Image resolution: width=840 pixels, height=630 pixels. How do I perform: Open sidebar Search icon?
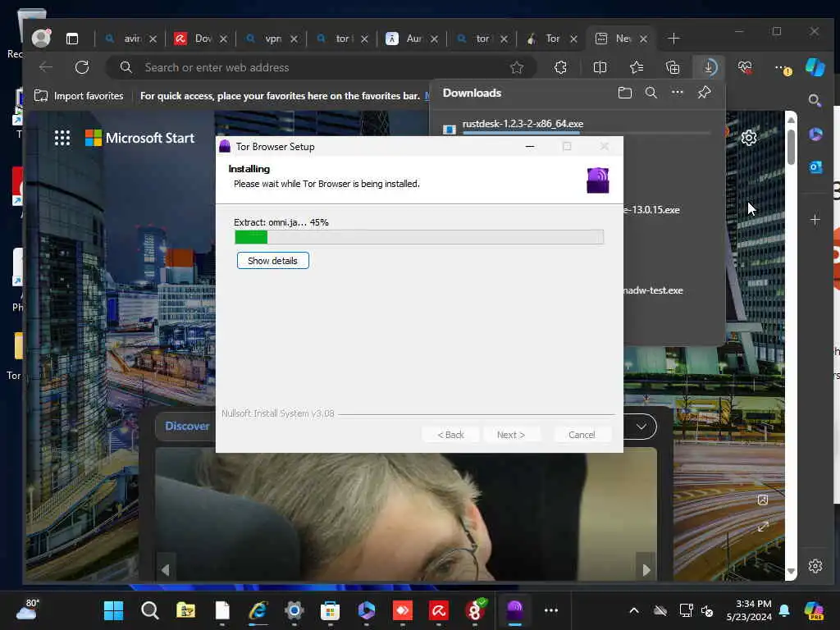[815, 100]
